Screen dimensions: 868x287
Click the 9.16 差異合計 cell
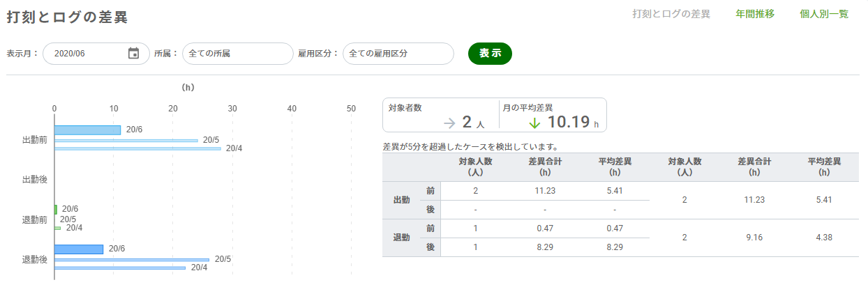pyautogui.click(x=754, y=238)
